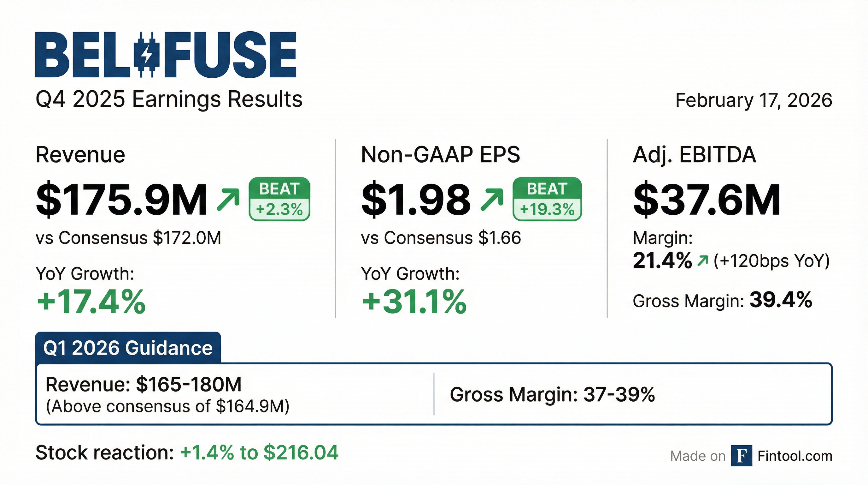This screenshot has height=485, width=868.
Task: Click the EPS BEAT +19.3% badge
Action: pos(547,199)
